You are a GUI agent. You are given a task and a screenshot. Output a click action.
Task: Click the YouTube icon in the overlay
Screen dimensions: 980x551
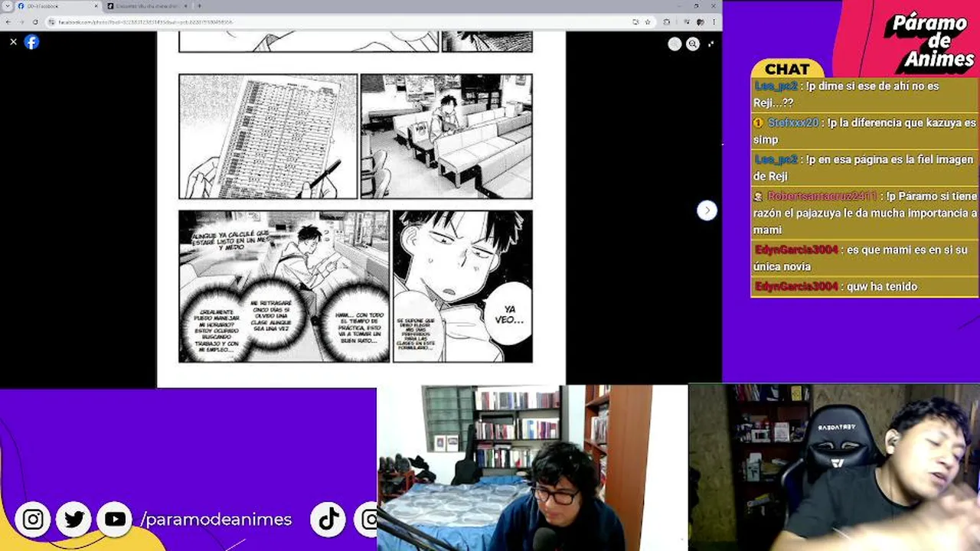click(115, 520)
